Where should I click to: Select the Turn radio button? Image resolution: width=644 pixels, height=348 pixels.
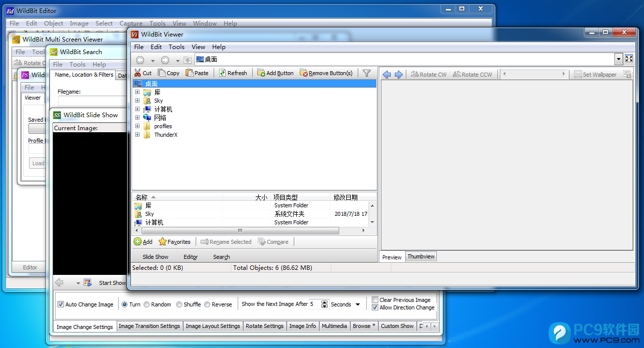click(x=125, y=304)
